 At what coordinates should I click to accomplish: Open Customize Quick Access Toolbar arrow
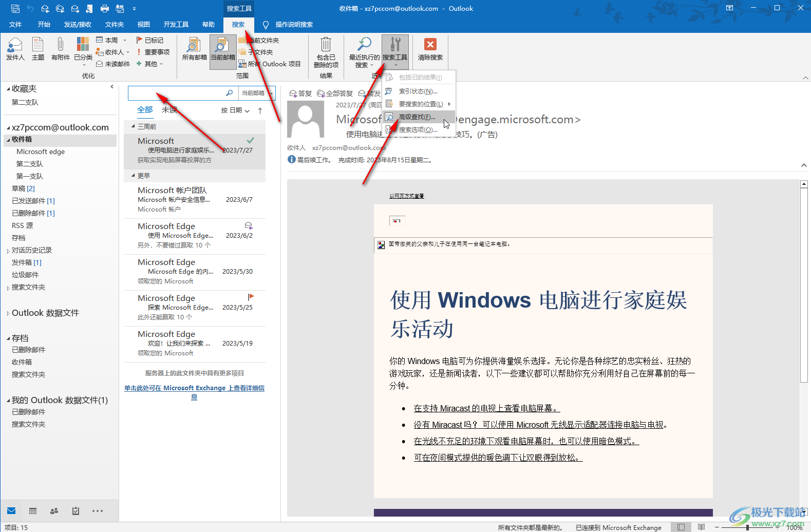tap(135, 8)
